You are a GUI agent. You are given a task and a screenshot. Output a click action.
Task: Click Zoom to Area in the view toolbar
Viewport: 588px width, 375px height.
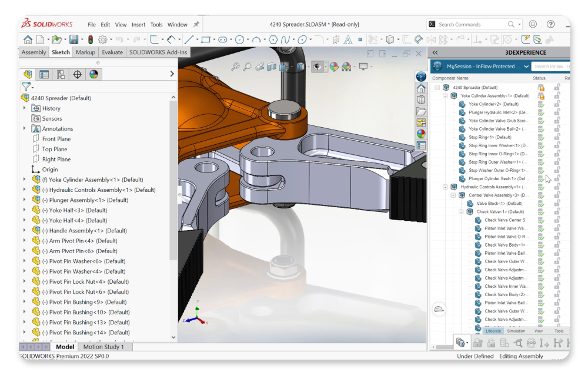coord(248,67)
